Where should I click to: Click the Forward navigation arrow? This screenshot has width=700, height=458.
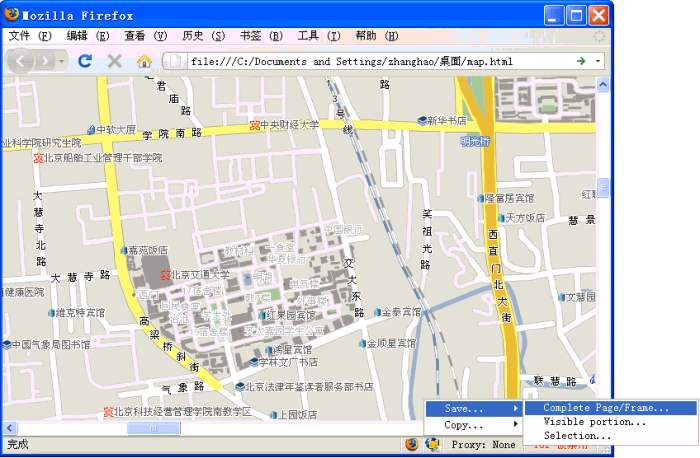[45, 61]
